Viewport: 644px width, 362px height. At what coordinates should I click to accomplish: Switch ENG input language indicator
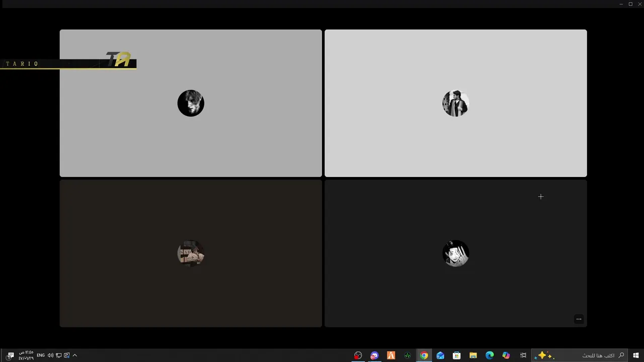coord(41,355)
